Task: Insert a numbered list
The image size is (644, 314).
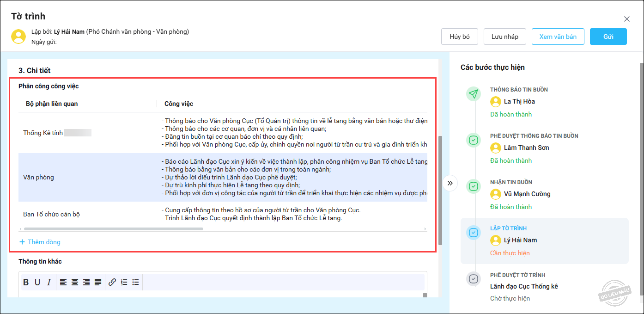Action: (124, 282)
